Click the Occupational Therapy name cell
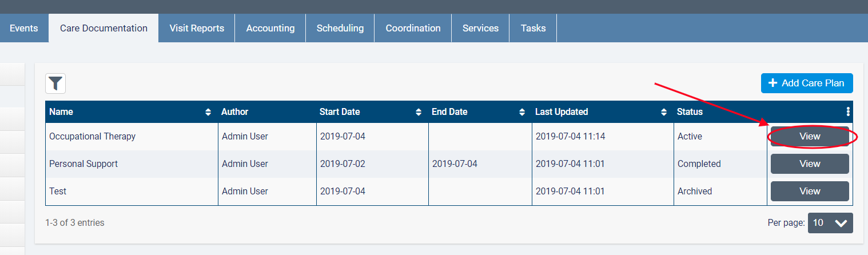Viewport: 868px width, 255px height. pos(92,137)
